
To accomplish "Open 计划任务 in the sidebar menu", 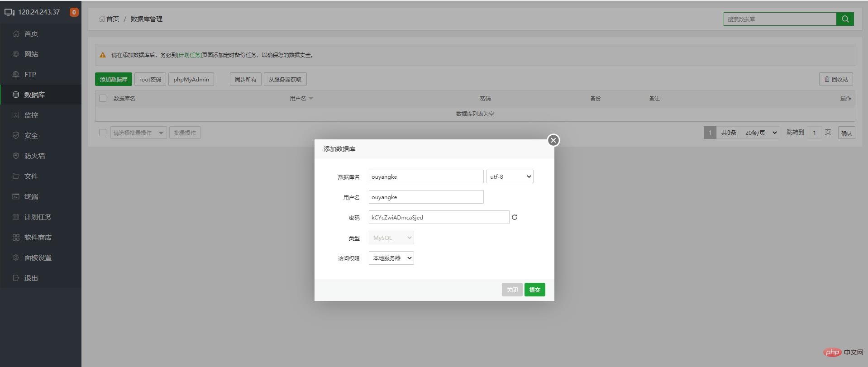I will (x=38, y=217).
